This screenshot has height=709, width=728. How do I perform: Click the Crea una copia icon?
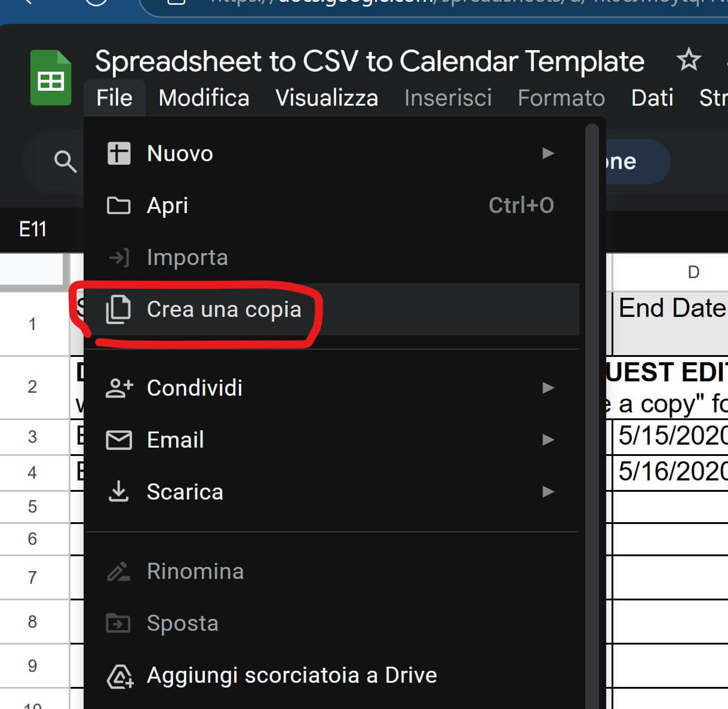point(119,310)
